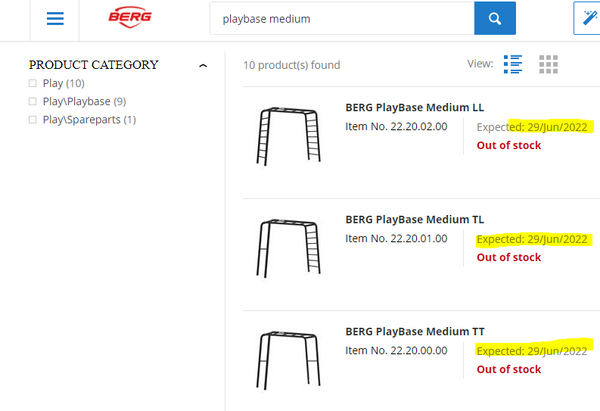Screen dimensions: 600x411
Task: Open the hamburger navigation menu
Action: (x=55, y=19)
